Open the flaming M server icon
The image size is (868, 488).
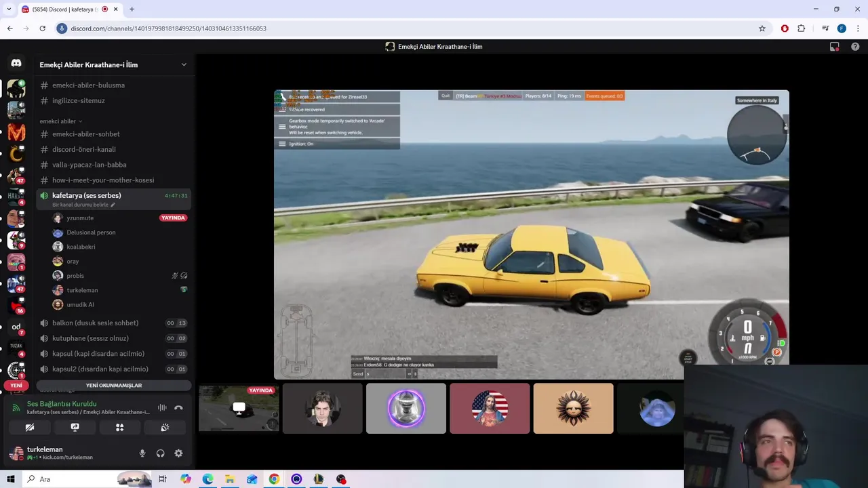16,132
